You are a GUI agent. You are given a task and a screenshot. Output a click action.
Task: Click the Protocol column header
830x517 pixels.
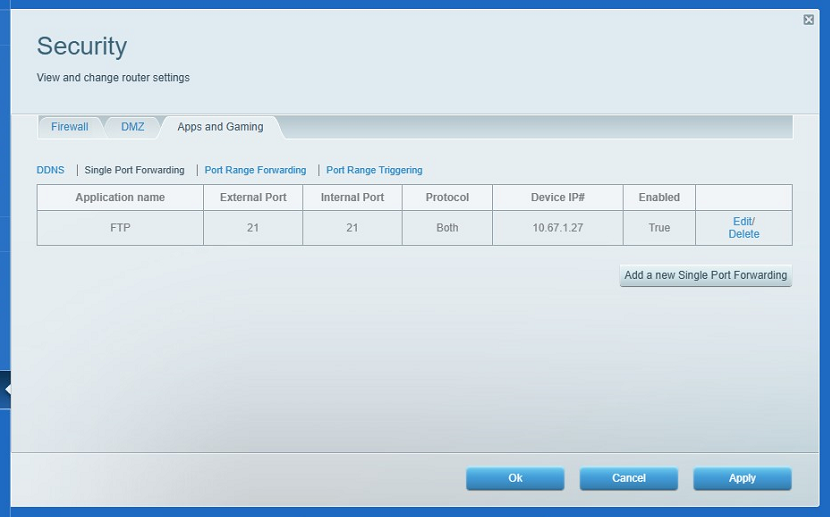point(447,197)
